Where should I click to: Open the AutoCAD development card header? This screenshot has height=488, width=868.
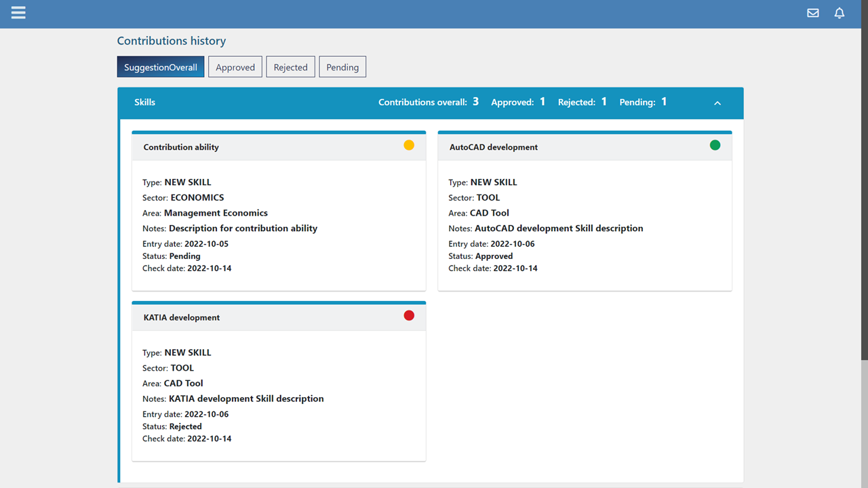[x=494, y=147]
